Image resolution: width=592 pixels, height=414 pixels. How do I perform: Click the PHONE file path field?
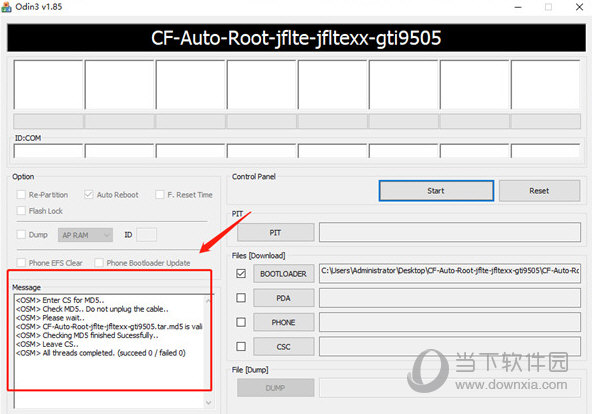pyautogui.click(x=450, y=322)
